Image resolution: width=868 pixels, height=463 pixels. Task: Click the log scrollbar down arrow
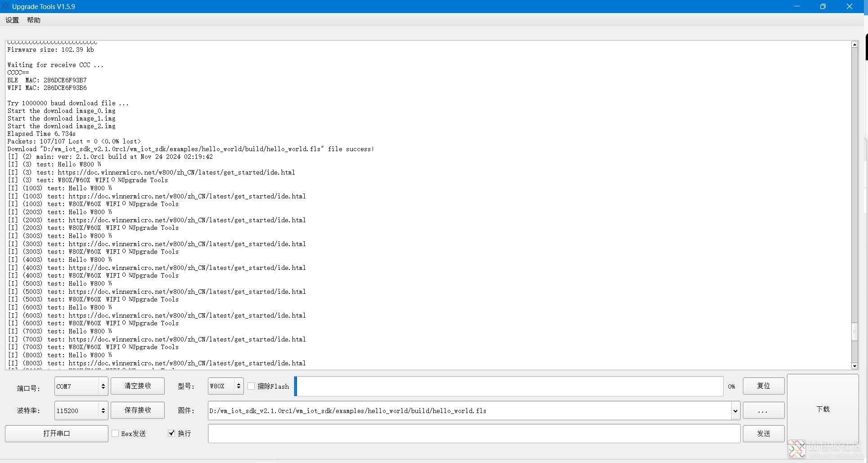(x=855, y=366)
